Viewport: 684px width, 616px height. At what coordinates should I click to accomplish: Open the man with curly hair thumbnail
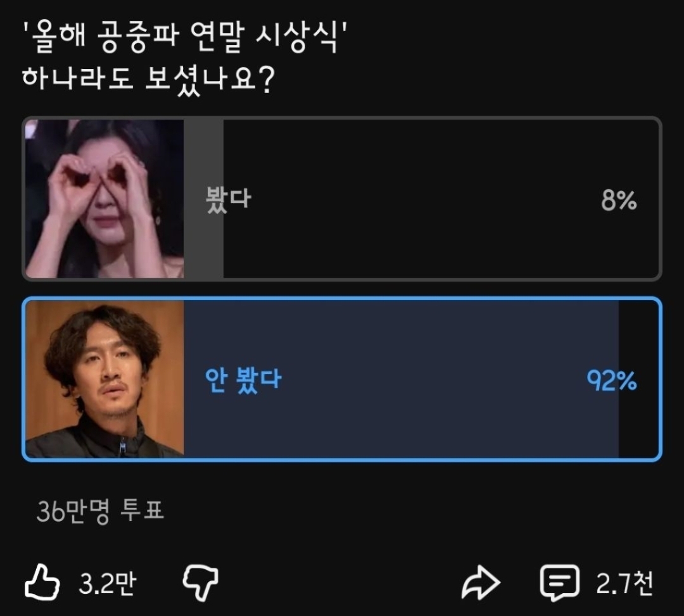(104, 379)
